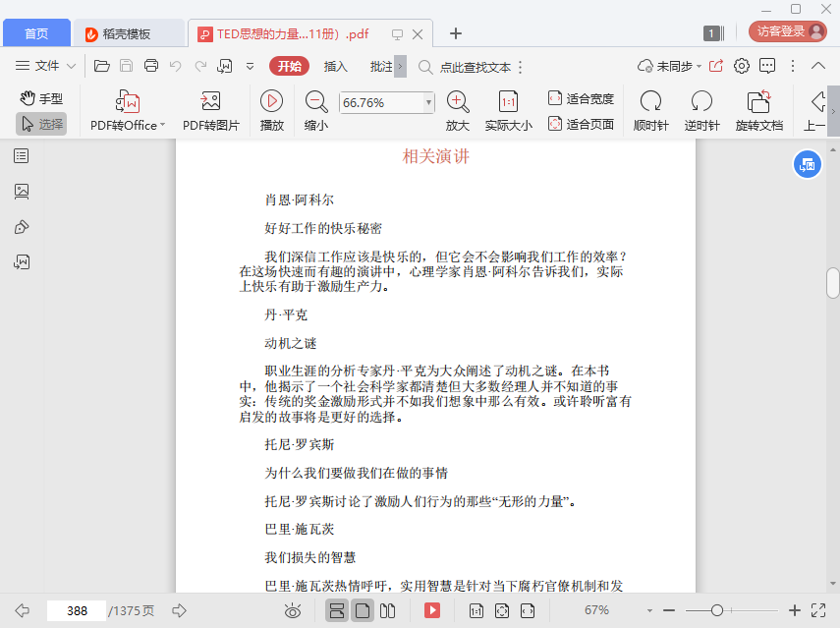Click the zoom minus button in status bar
Image resolution: width=840 pixels, height=628 pixels.
tap(669, 610)
